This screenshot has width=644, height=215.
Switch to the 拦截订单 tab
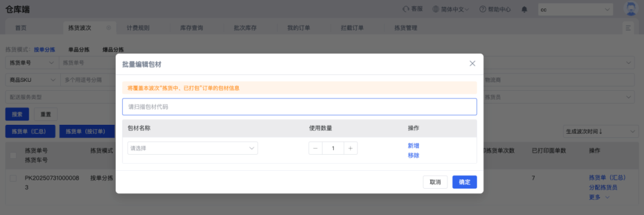pyautogui.click(x=352, y=28)
